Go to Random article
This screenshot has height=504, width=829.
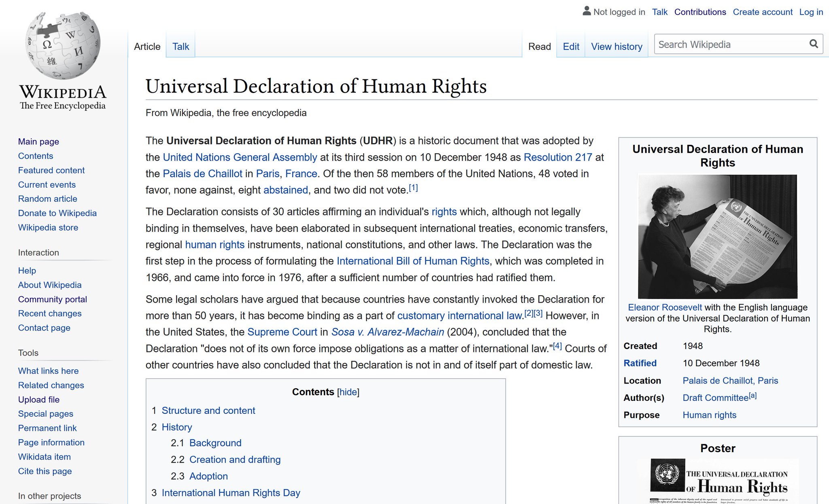click(47, 199)
